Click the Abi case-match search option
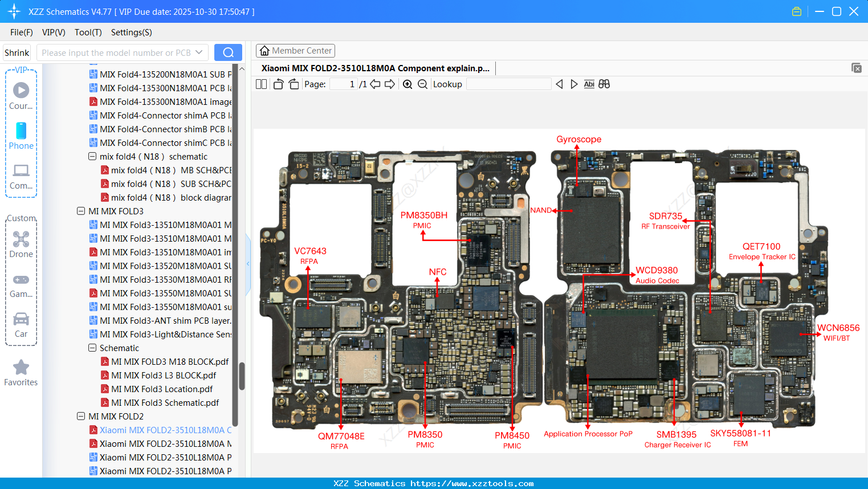The width and height of the screenshot is (868, 489). (x=589, y=84)
